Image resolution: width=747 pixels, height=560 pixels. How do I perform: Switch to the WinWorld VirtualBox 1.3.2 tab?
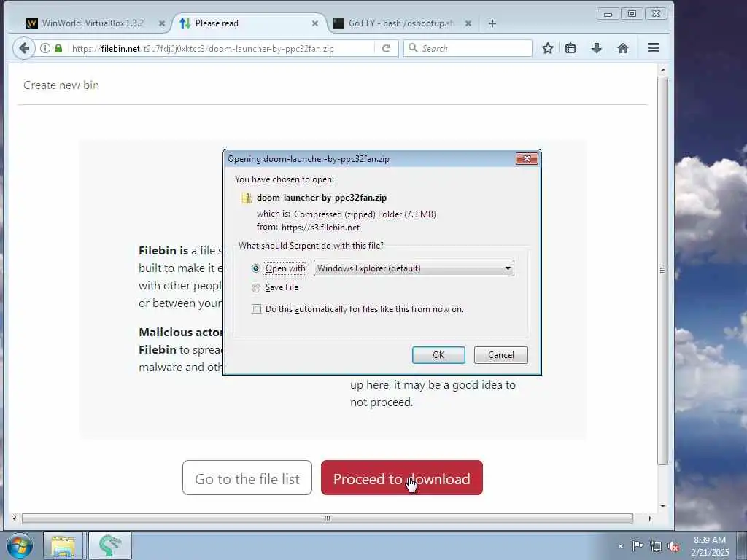click(x=93, y=23)
